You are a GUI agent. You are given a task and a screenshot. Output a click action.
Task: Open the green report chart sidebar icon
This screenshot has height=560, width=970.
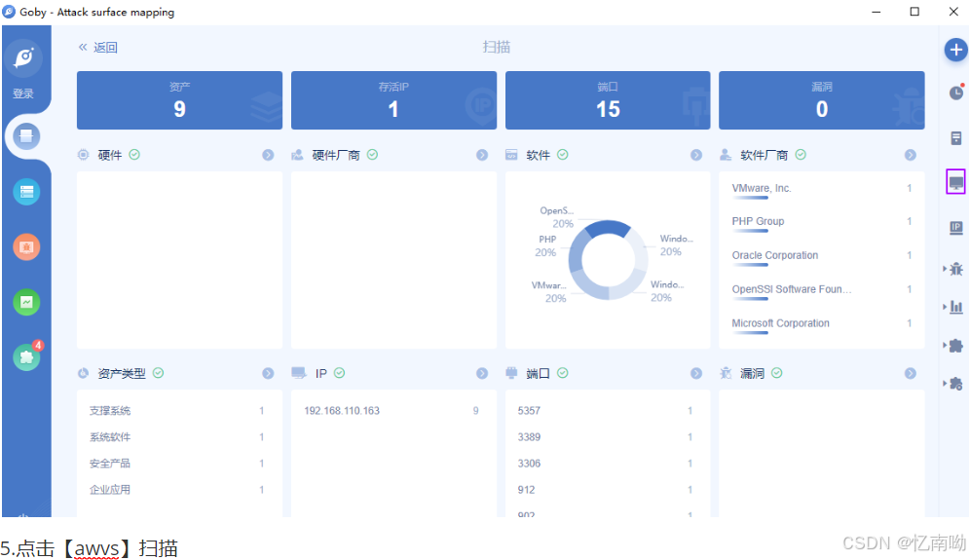pos(26,302)
